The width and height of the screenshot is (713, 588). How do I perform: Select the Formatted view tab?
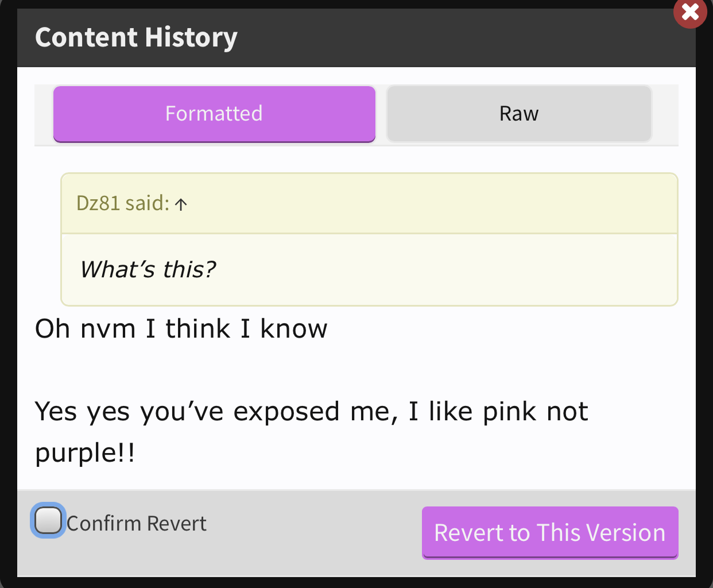(x=214, y=114)
